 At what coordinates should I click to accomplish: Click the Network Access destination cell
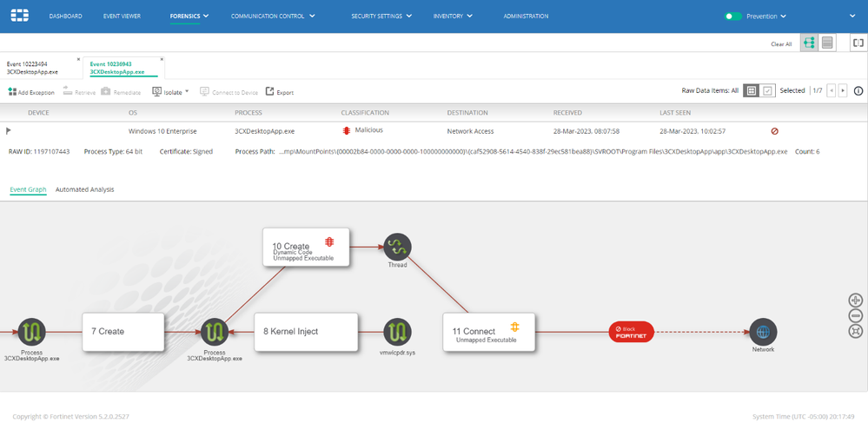point(471,131)
